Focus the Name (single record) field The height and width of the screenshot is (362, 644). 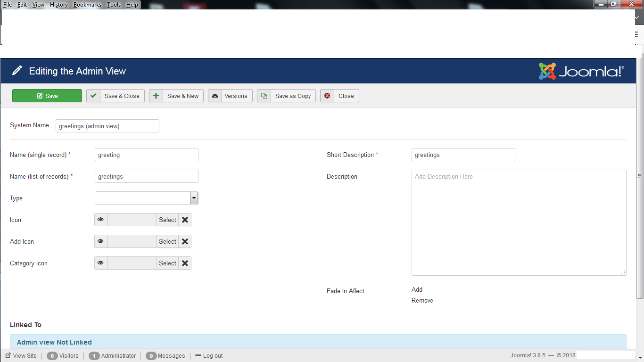[x=147, y=155]
